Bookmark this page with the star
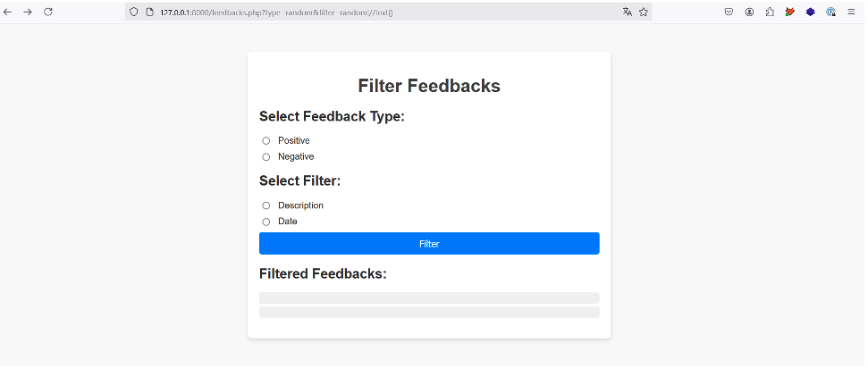Image resolution: width=868 pixels, height=369 pixels. (x=644, y=12)
